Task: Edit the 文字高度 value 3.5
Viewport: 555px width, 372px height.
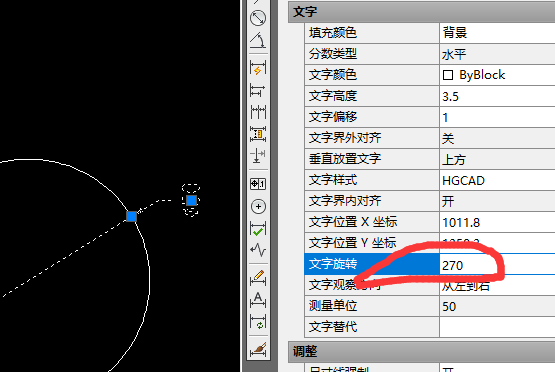Action: tap(497, 96)
